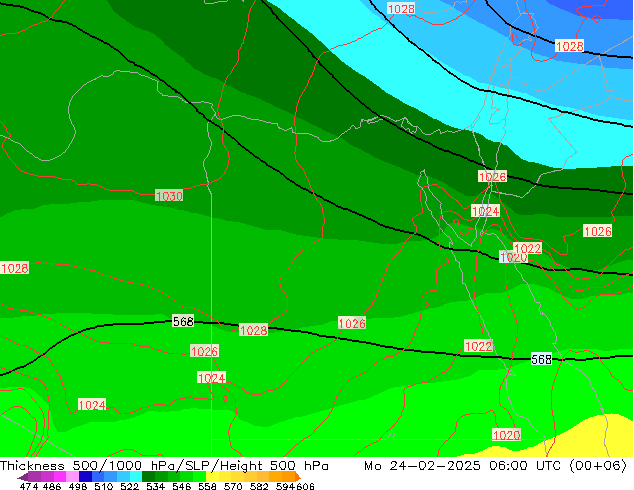Click the magenta legend swatch after 486
634x490 pixels.
(x=60, y=476)
